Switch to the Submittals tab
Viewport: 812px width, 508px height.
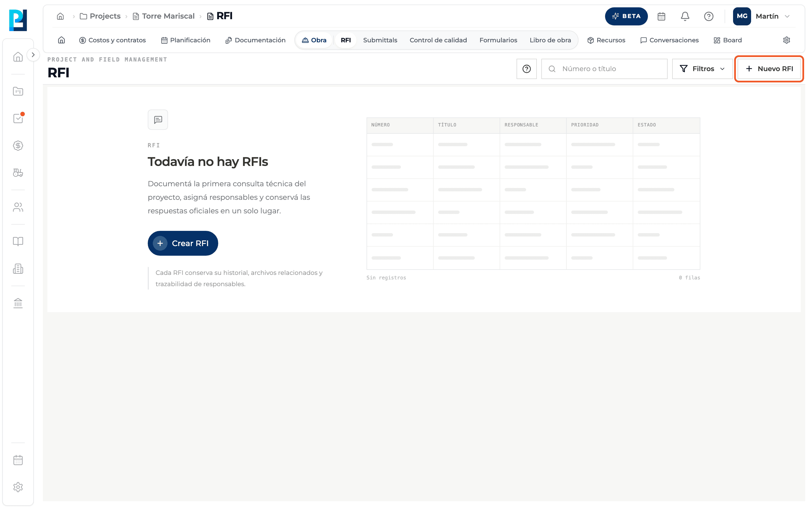pos(380,40)
